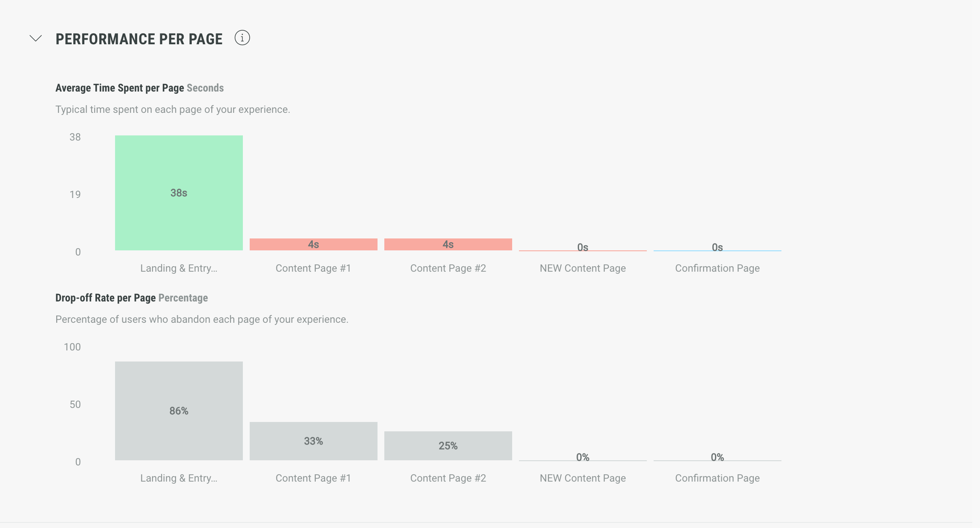This screenshot has height=528, width=980.
Task: Click the NEW Content Page 0% drop-off bar
Action: coord(583,459)
